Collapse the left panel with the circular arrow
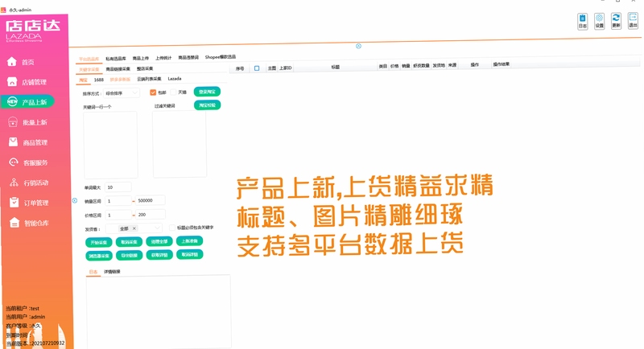This screenshot has width=644, height=349. tap(75, 200)
